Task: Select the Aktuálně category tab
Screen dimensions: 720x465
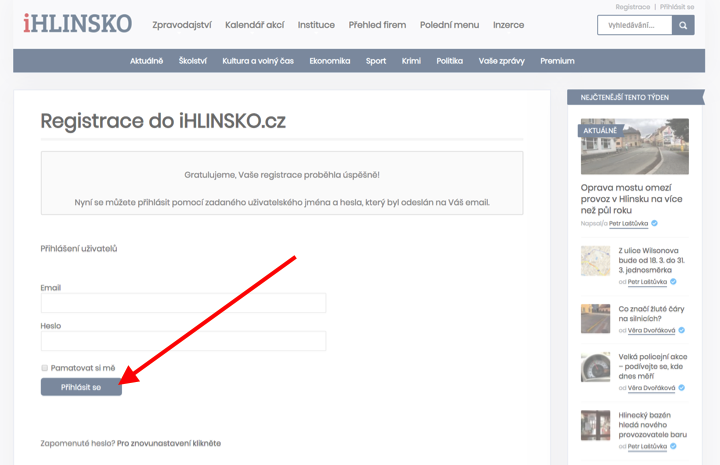Action: pyautogui.click(x=146, y=61)
